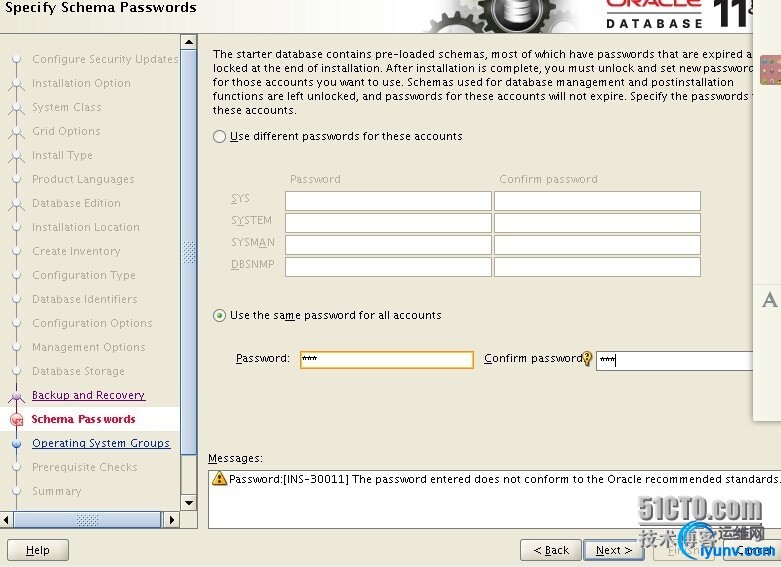Open the Backup and Recovery step
This screenshot has height=567, width=781.
pos(88,395)
